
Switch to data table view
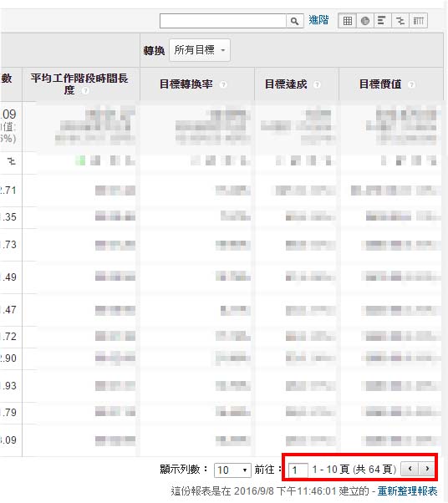click(347, 21)
